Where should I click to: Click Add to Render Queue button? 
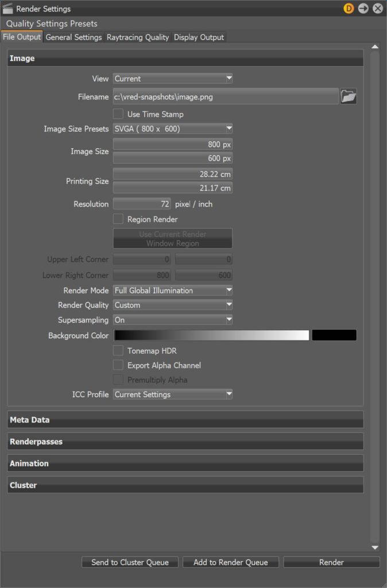point(230,562)
